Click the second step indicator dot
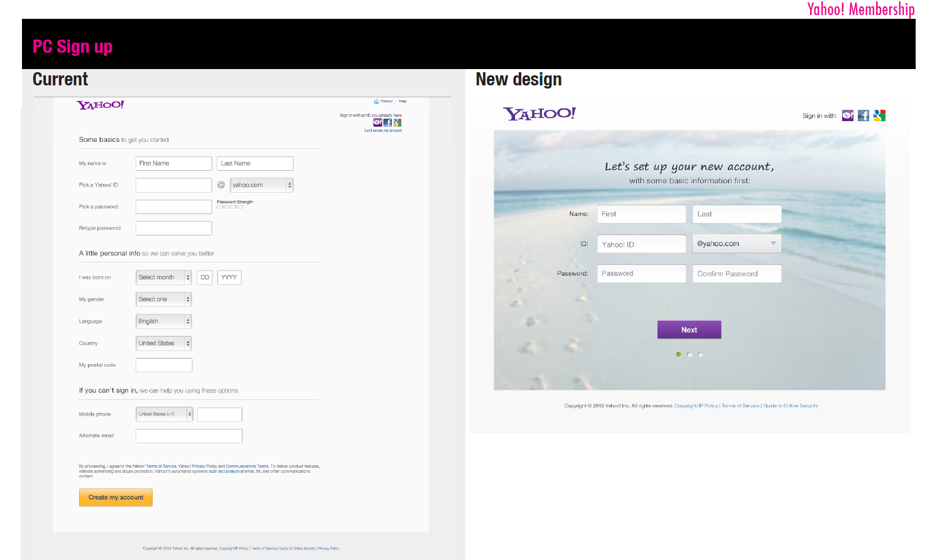937x560 pixels. pos(690,355)
